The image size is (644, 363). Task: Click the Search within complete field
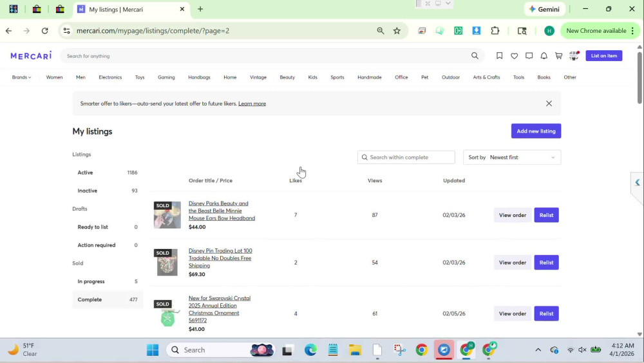[x=406, y=157]
